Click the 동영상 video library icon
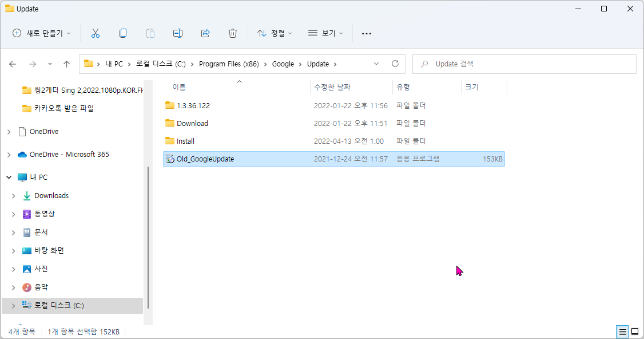This screenshot has width=644, height=339. pos(27,214)
